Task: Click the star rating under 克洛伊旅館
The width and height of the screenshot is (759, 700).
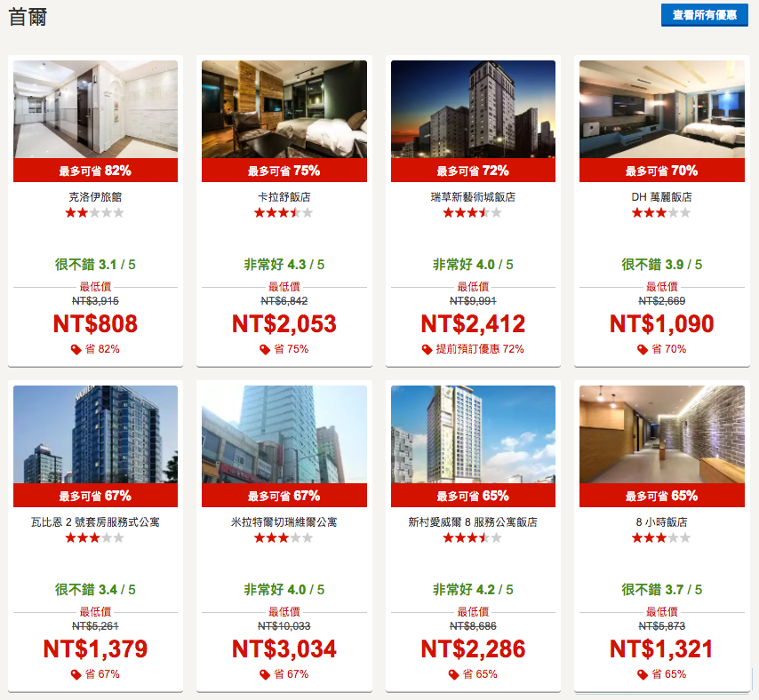Action: click(x=95, y=212)
